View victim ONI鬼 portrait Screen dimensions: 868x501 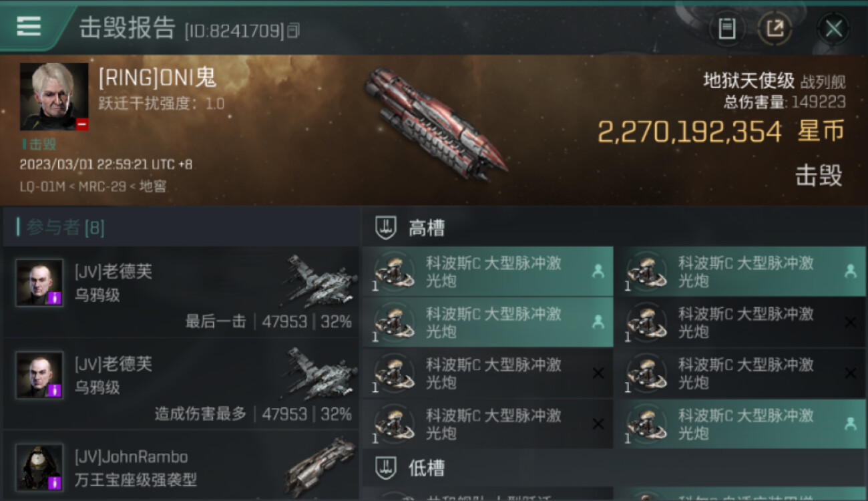click(54, 96)
